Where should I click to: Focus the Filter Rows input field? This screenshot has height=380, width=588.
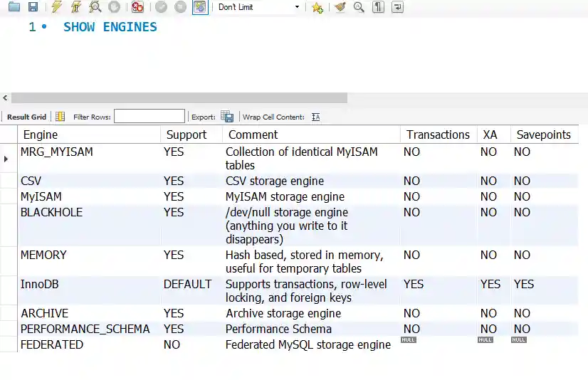pos(149,116)
